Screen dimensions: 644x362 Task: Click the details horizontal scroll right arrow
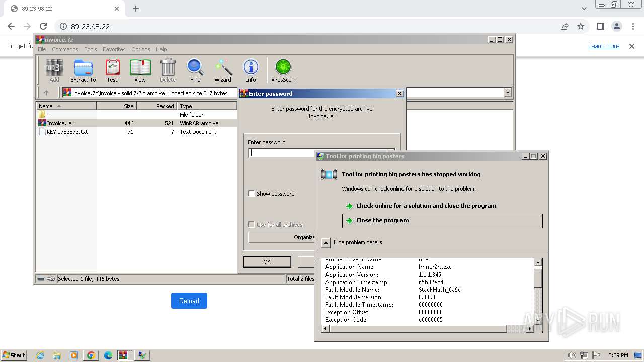pos(530,329)
